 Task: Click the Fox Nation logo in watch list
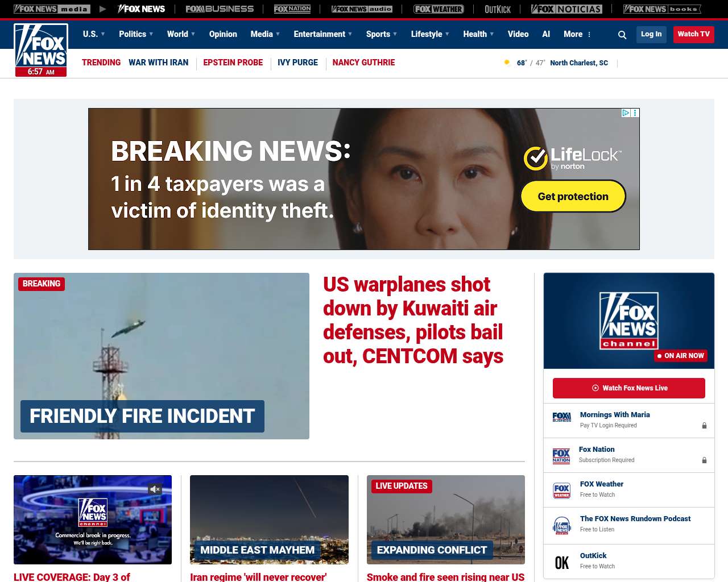tap(561, 456)
